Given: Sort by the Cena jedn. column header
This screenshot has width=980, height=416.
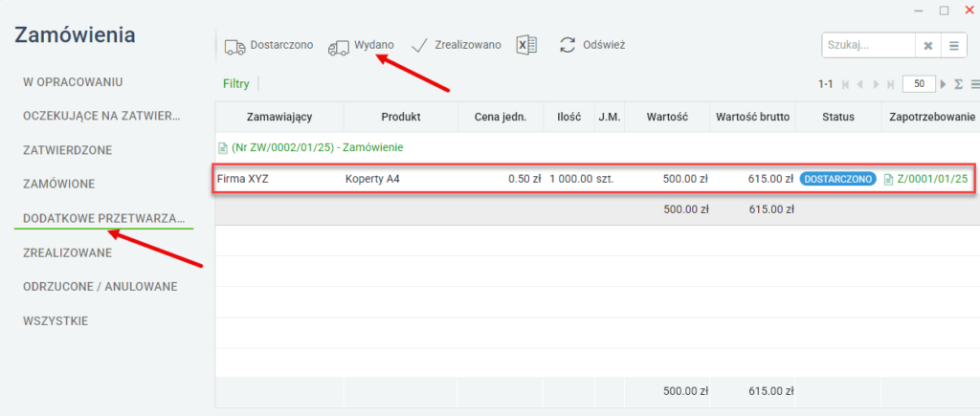Looking at the screenshot, I should [x=501, y=117].
